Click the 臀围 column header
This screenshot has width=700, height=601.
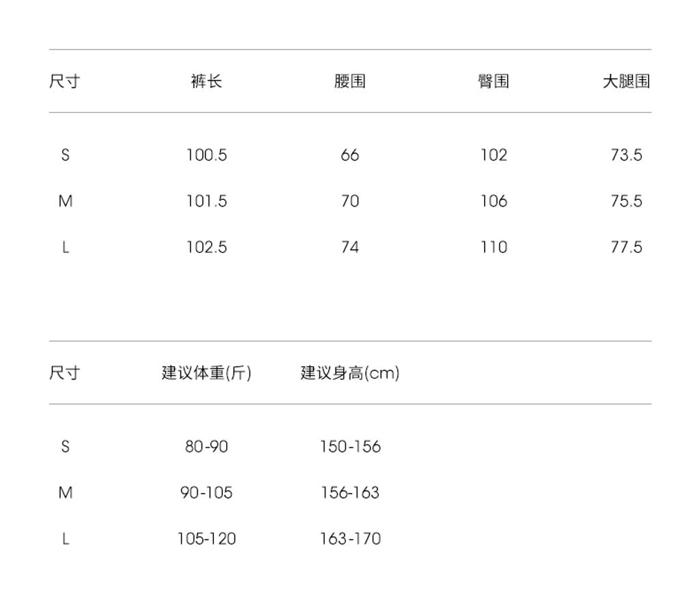(494, 81)
